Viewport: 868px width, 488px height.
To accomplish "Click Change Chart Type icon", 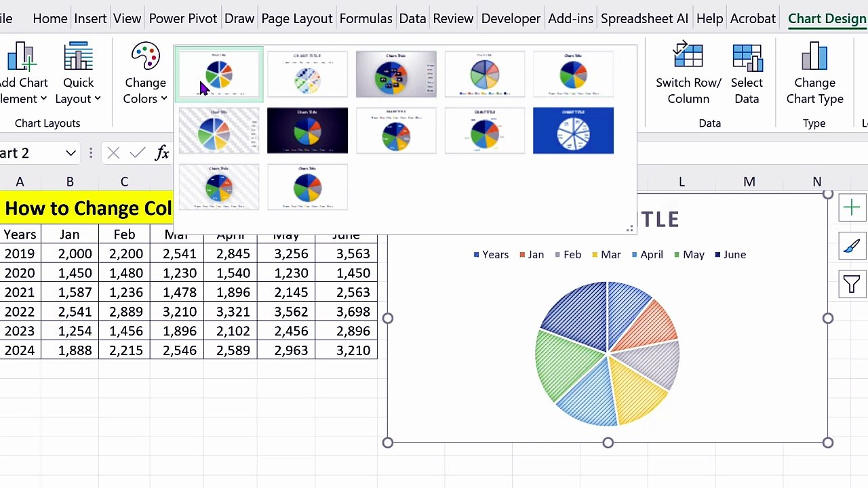I will point(814,57).
